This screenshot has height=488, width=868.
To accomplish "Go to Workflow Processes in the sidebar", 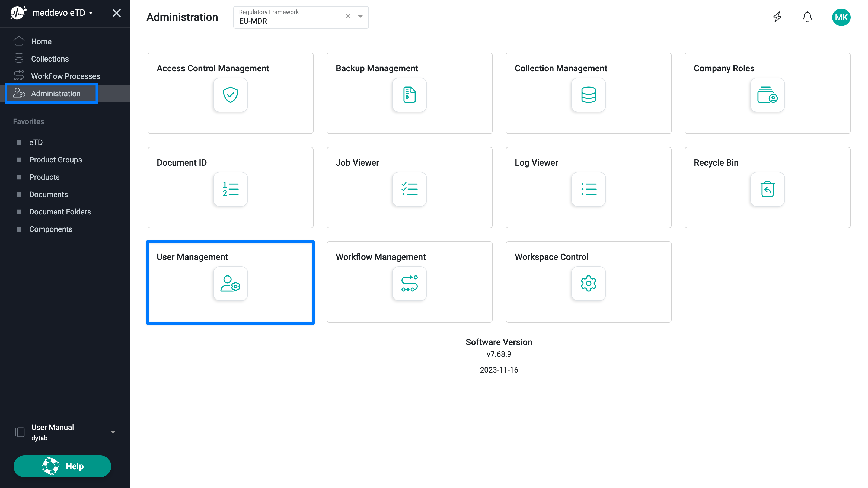I will coord(65,76).
